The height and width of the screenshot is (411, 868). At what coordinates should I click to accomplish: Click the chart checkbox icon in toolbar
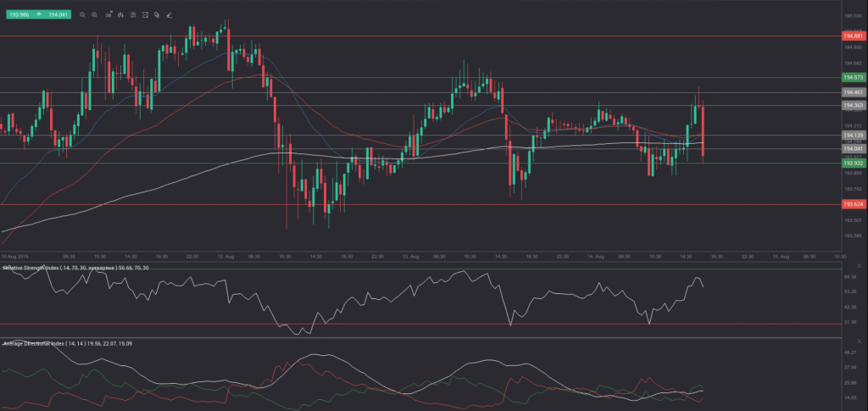click(146, 14)
